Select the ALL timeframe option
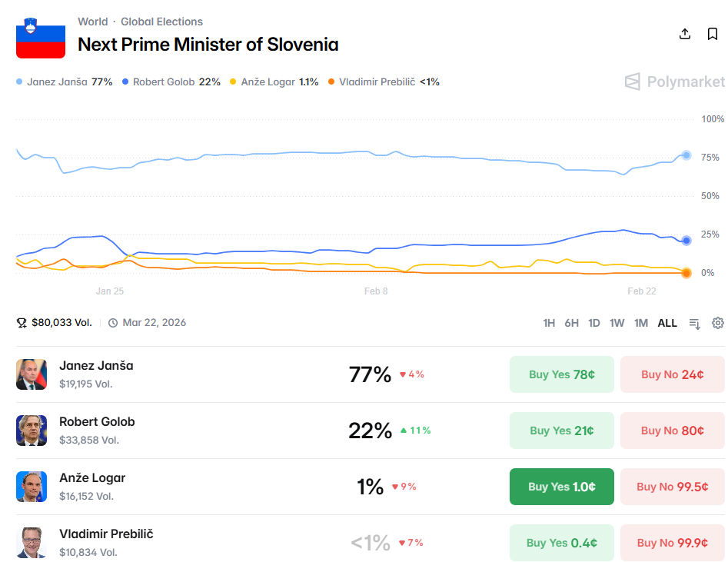728x562 pixels. [x=666, y=323]
